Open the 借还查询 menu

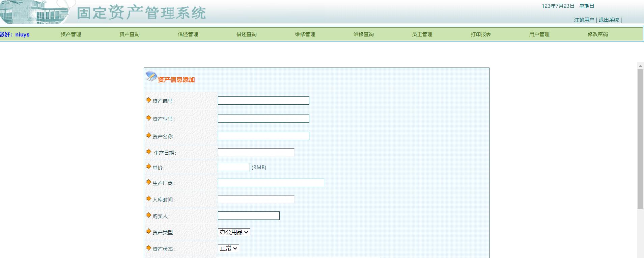point(247,34)
